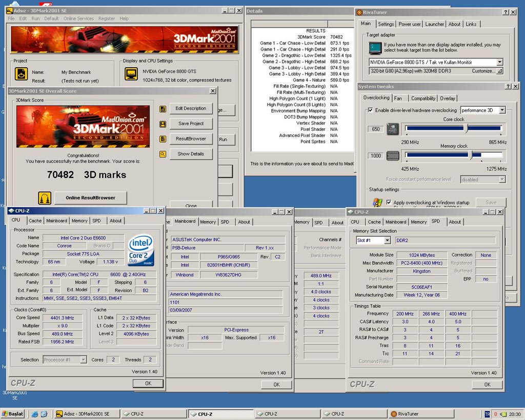The image size is (525, 420).
Task: Open the Customize... option in RivaTuner
Action: click(483, 71)
